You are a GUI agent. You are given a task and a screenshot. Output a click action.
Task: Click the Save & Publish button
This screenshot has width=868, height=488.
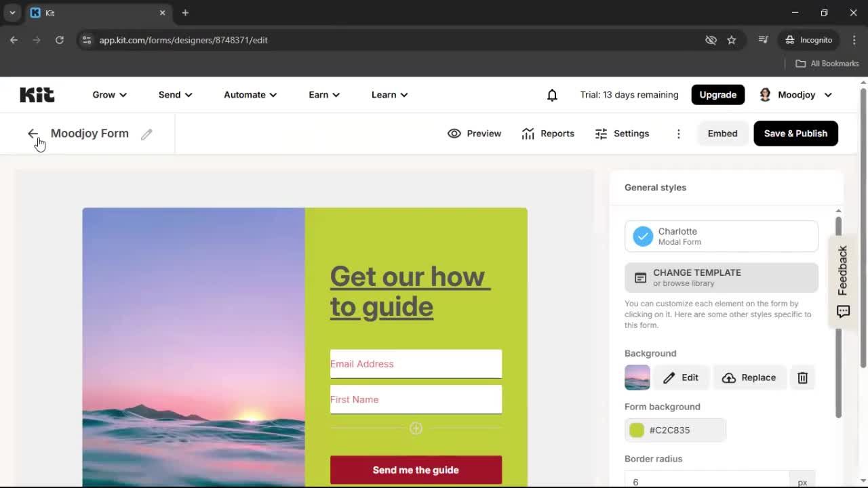tap(795, 134)
